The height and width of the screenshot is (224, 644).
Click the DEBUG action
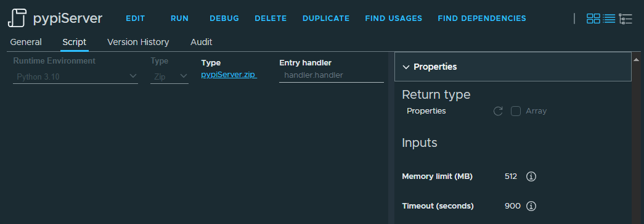click(224, 19)
